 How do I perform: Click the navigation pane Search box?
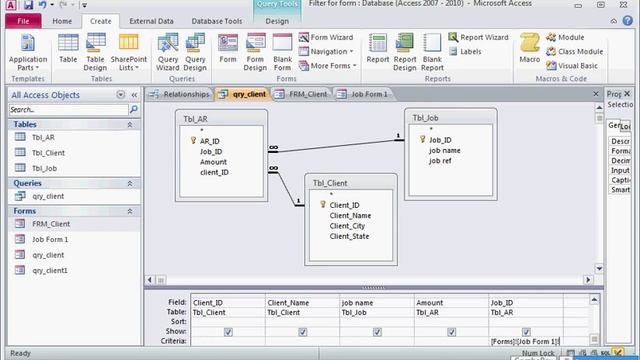tap(69, 109)
